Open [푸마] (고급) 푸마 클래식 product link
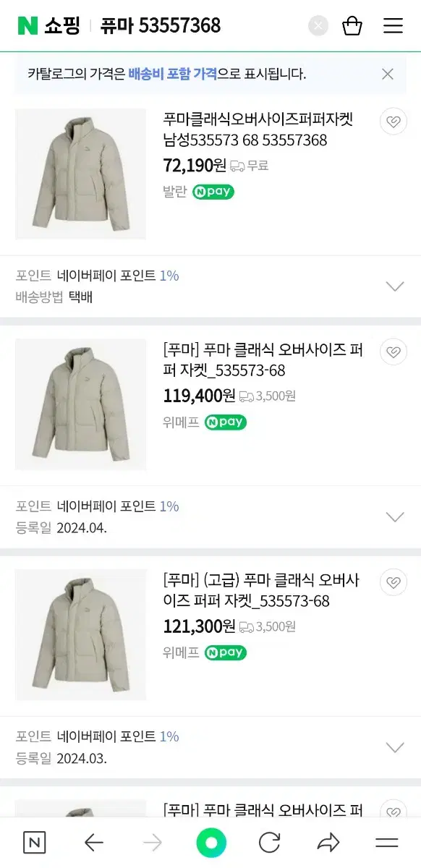 pos(262,590)
